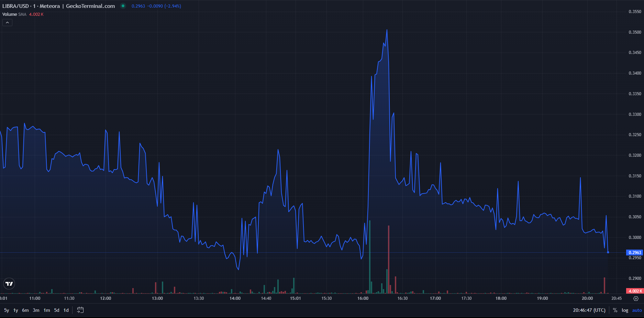Click the green market status dot
644x318 pixels.
click(x=123, y=6)
